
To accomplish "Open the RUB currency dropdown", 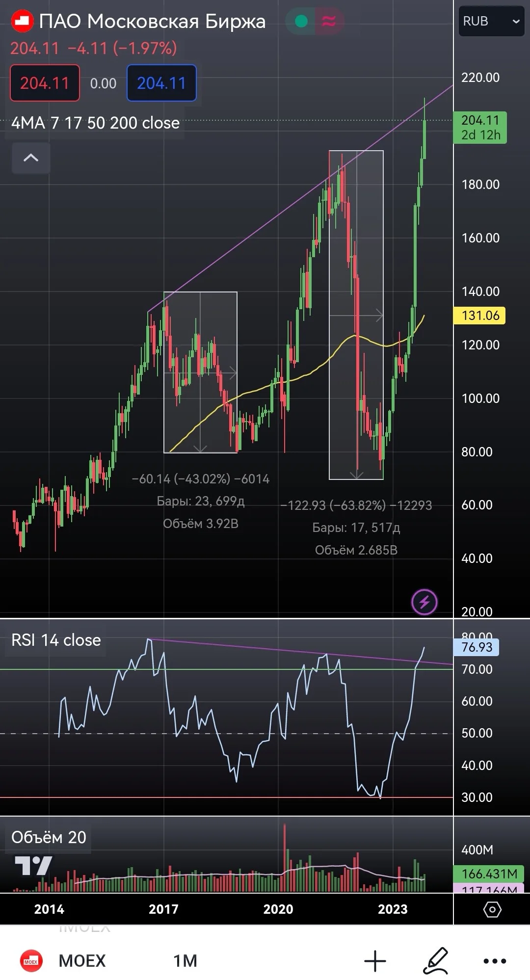I will point(491,21).
